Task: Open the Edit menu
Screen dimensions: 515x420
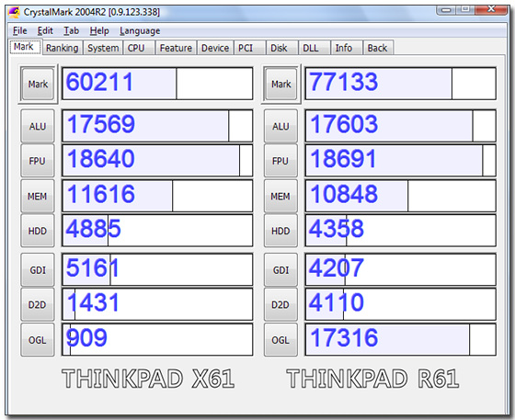Action: pyautogui.click(x=45, y=31)
